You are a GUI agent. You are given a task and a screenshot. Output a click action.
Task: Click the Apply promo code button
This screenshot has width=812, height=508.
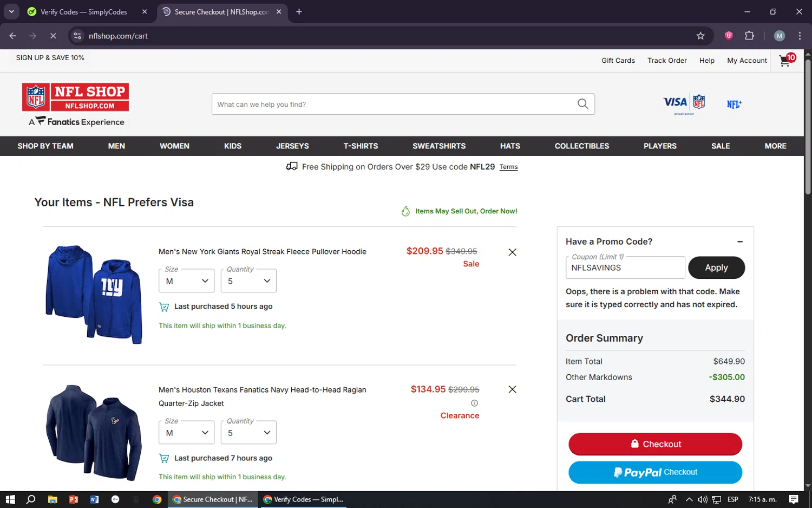tap(716, 268)
